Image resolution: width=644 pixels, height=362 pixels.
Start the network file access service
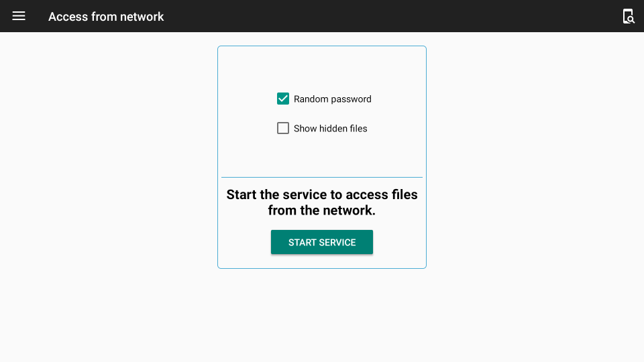coord(322,242)
